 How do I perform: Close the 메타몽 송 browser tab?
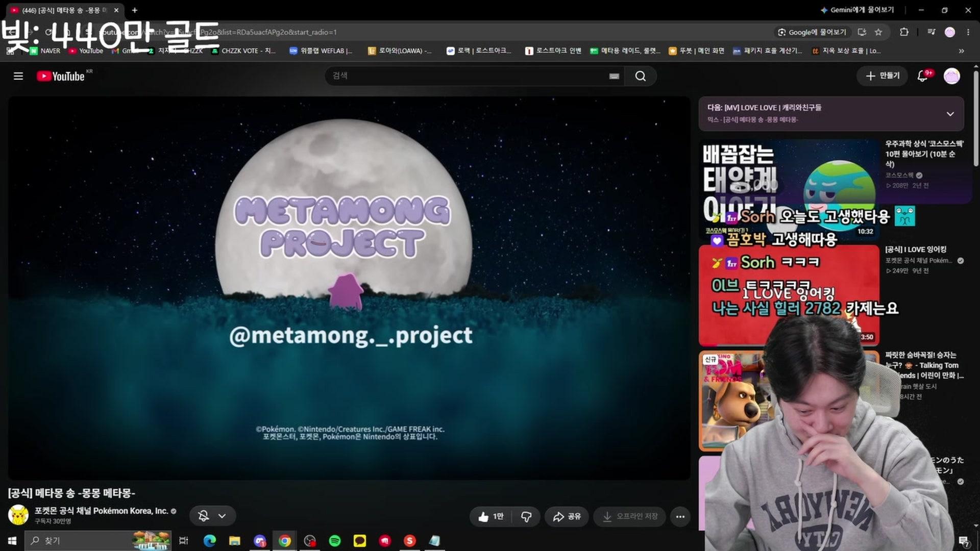click(116, 10)
